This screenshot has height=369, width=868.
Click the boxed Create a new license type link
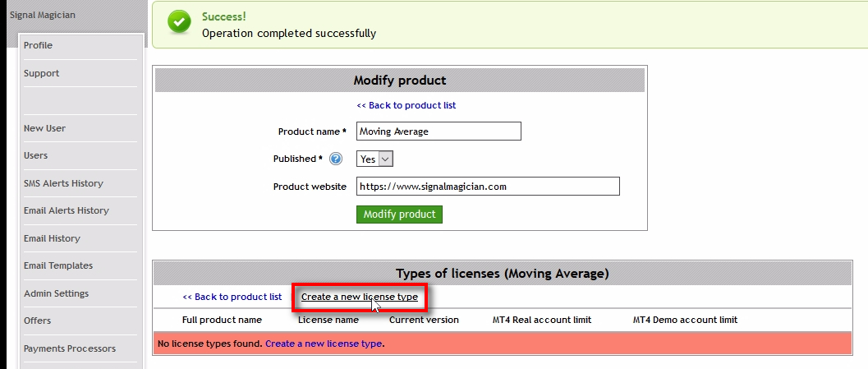(359, 297)
